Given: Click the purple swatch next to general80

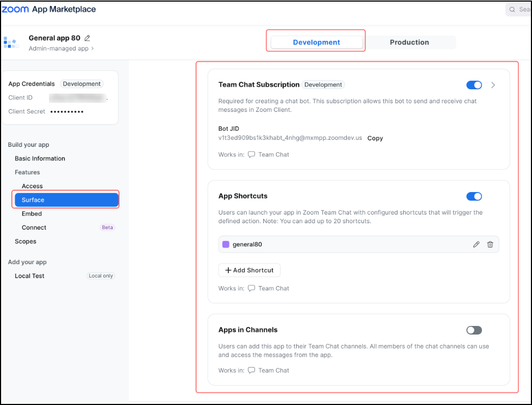Looking at the screenshot, I should tap(226, 244).
